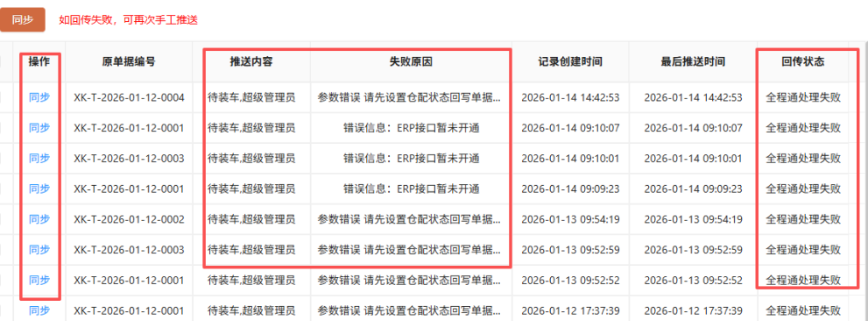Click red hint text 如回传失败，可再次手工推送
This screenshot has width=868, height=321.
[129, 20]
